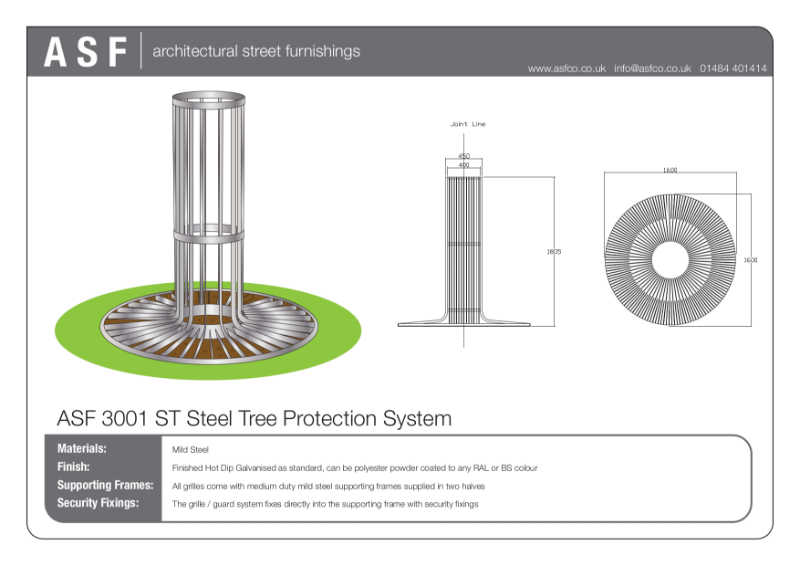This screenshot has height=566, width=800.
Task: Click the 'ASF 3001 ST Steel Tree Protection System' title
Action: click(254, 419)
